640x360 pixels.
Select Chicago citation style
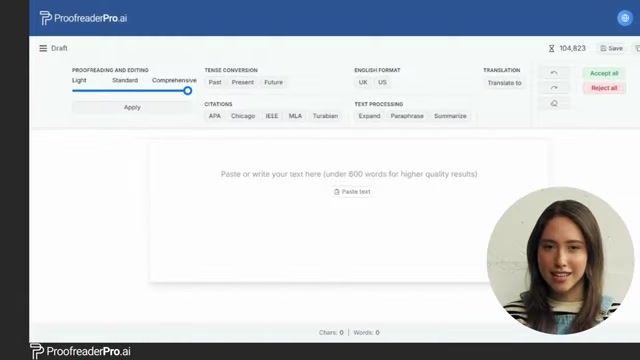click(x=243, y=116)
